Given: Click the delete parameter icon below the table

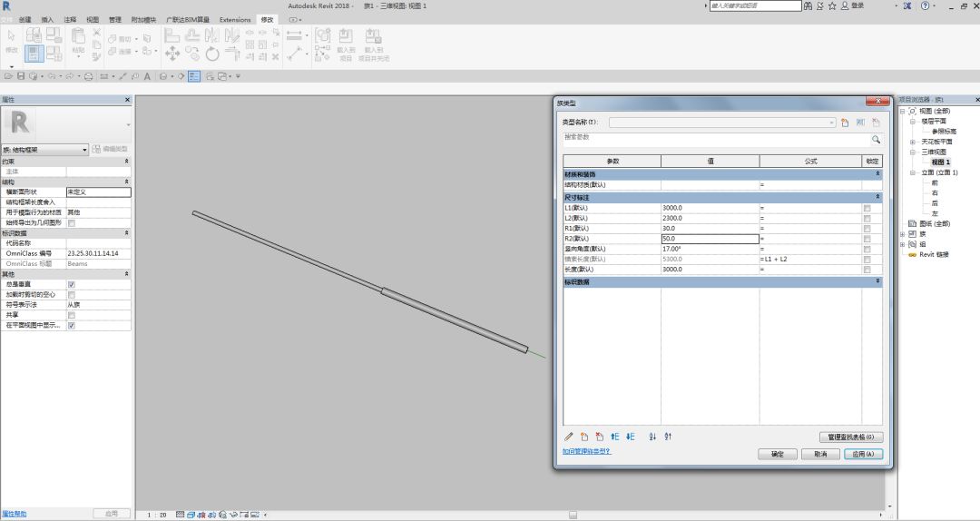Looking at the screenshot, I should pos(600,437).
